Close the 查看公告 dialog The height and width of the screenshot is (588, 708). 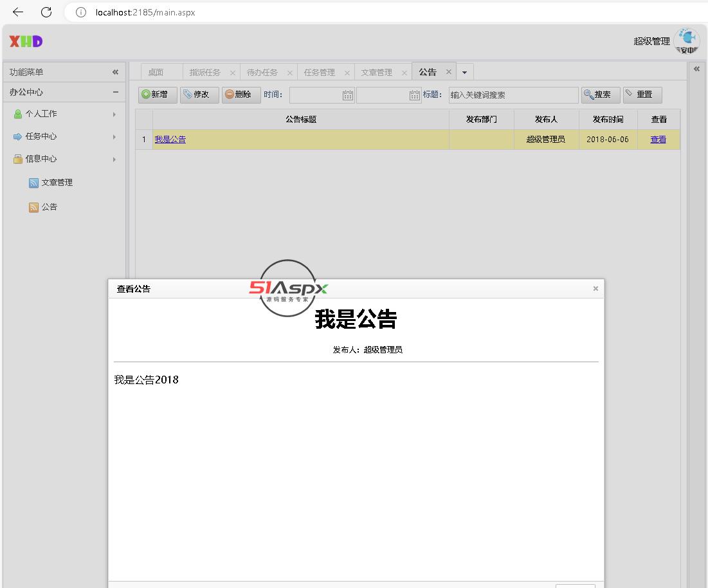595,289
